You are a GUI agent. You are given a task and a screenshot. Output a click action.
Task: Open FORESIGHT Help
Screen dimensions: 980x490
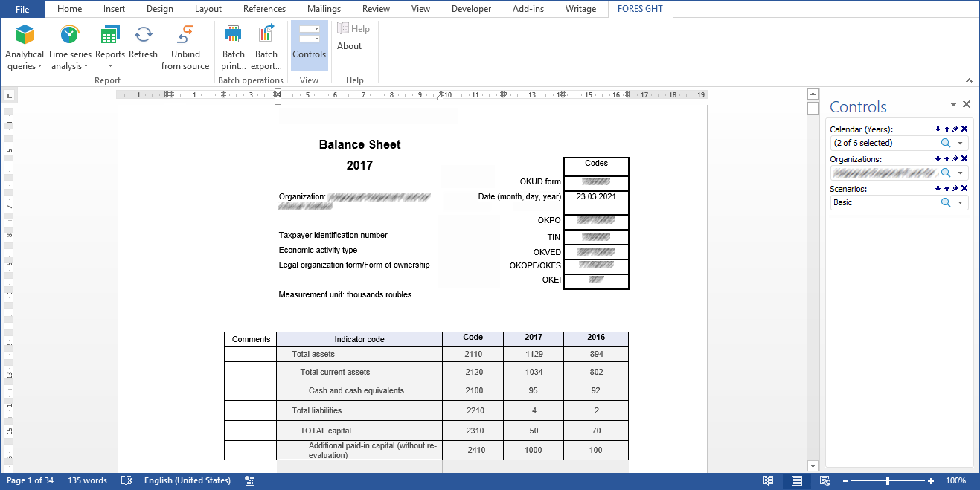pos(353,29)
